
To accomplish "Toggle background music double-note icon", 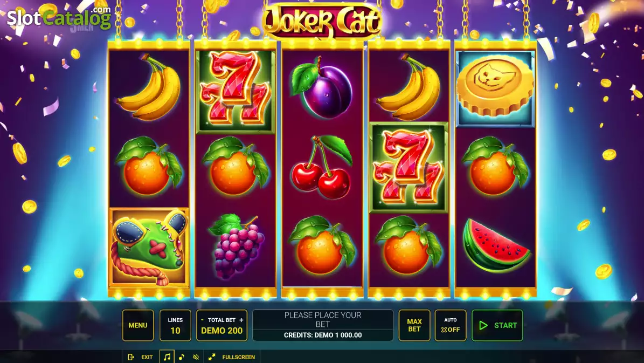I will click(167, 357).
